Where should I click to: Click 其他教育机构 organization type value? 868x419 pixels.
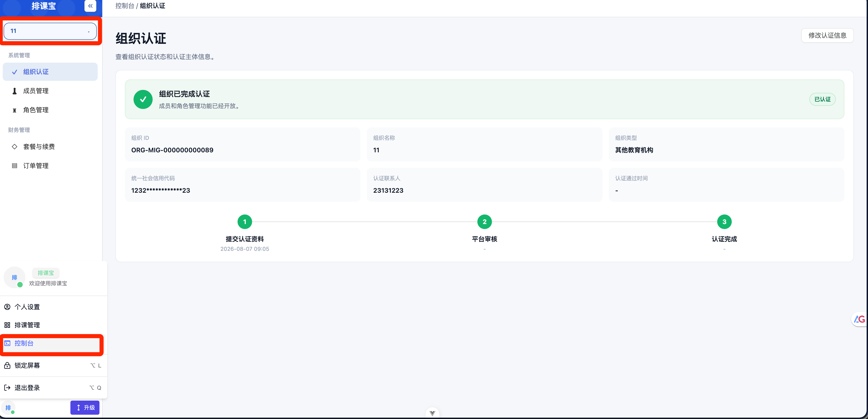pos(634,150)
